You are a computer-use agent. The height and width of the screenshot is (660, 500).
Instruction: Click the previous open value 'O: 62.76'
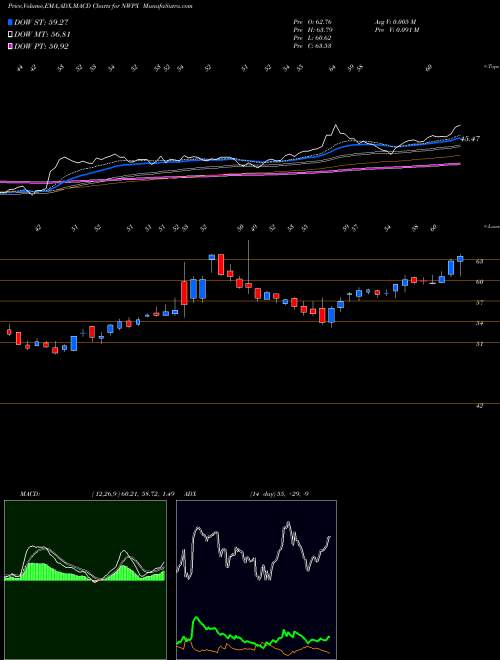[319, 22]
